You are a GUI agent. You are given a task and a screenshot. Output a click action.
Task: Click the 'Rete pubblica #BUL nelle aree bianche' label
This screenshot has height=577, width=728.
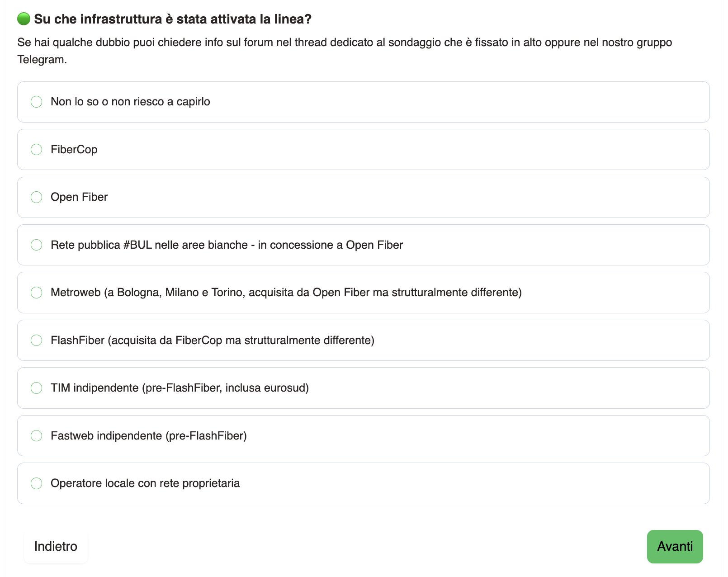coord(227,245)
